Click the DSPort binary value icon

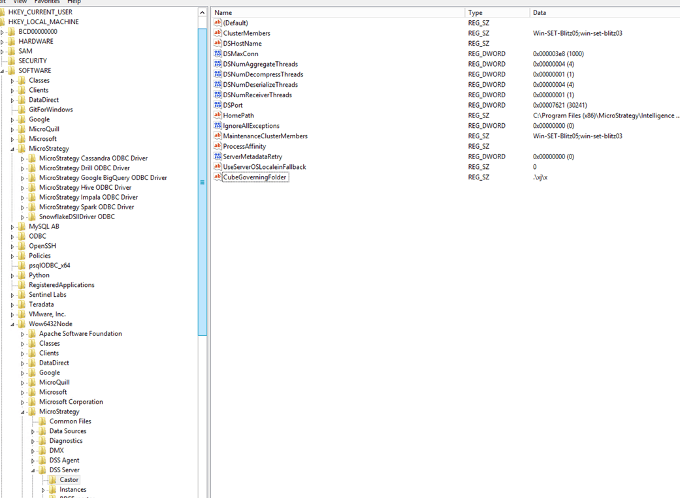click(x=217, y=105)
